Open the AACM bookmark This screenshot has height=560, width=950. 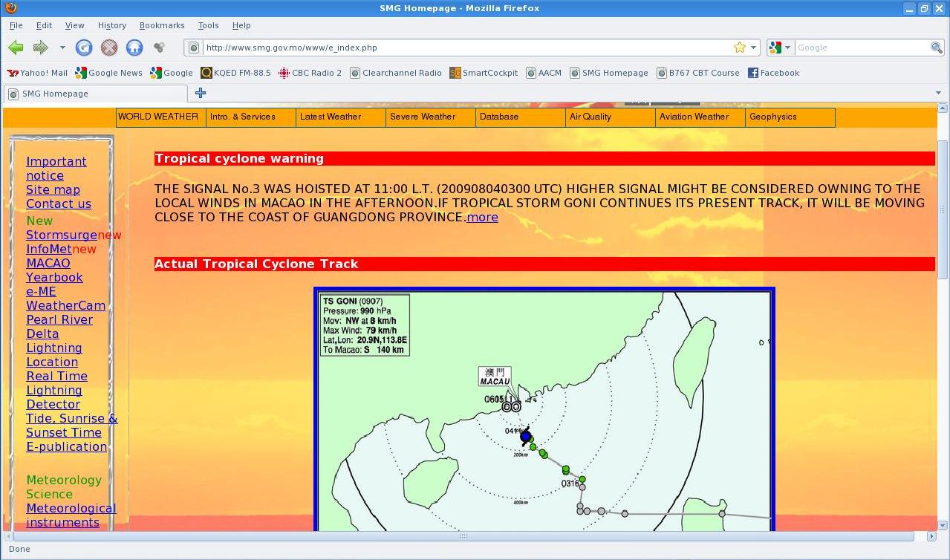[x=544, y=73]
